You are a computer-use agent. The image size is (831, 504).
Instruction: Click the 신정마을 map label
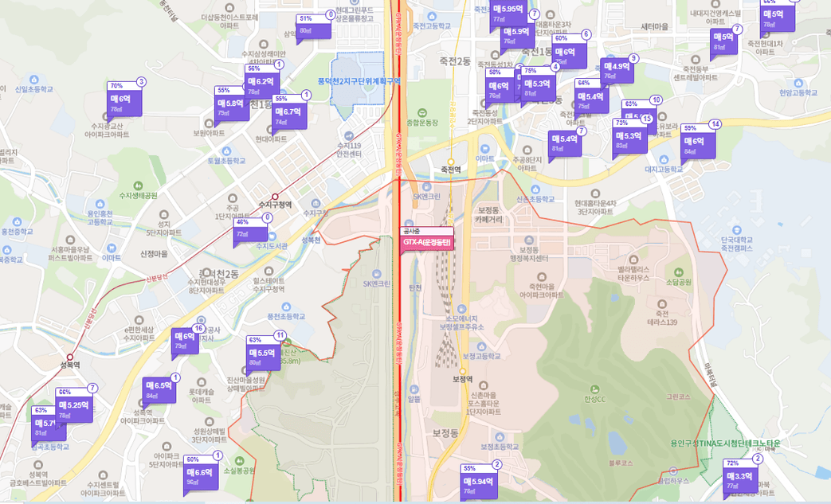[154, 254]
